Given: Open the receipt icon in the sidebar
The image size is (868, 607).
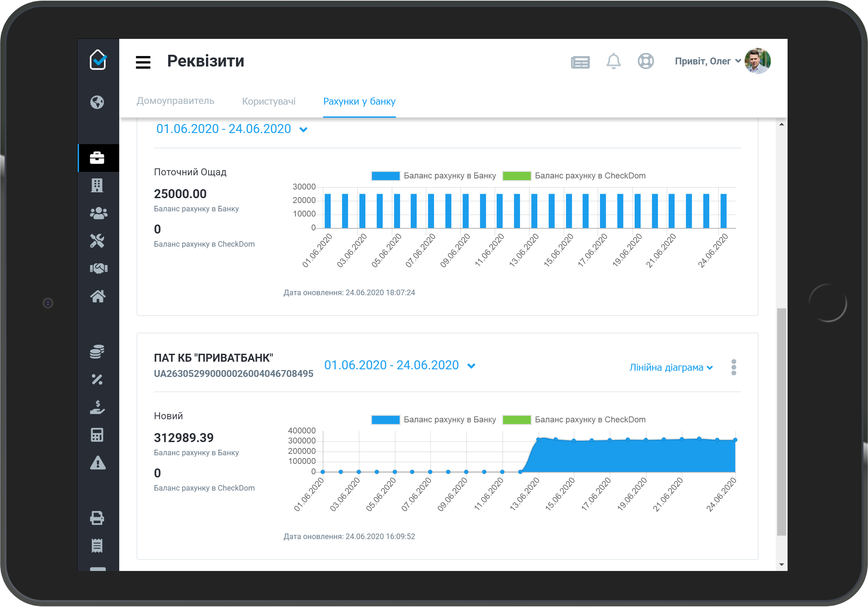Looking at the screenshot, I should (x=97, y=545).
